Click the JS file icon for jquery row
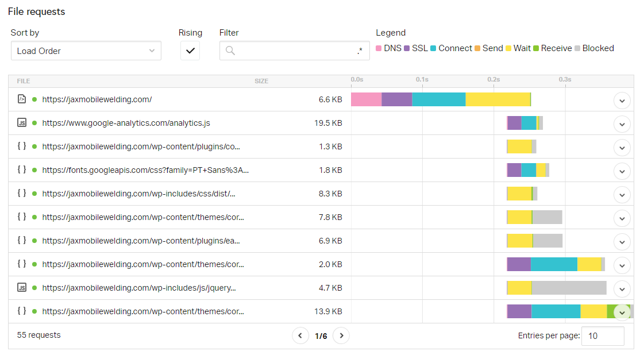This screenshot has width=644, height=355. tap(22, 287)
